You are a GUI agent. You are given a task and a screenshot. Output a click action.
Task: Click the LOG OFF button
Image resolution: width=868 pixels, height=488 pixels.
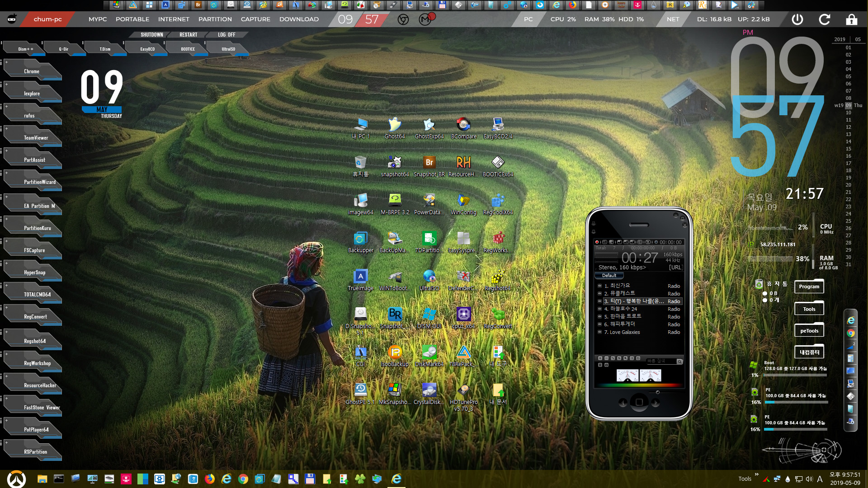[226, 35]
